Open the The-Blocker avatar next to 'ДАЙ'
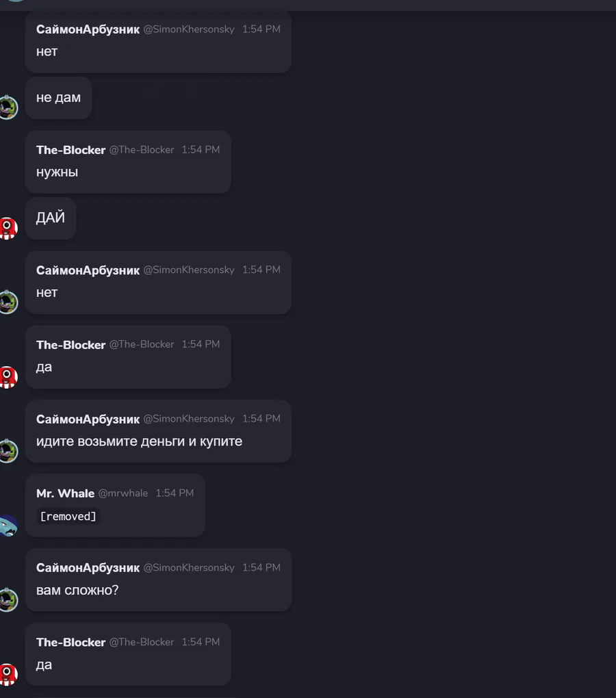Viewport: 616px width, 698px height. click(x=8, y=229)
